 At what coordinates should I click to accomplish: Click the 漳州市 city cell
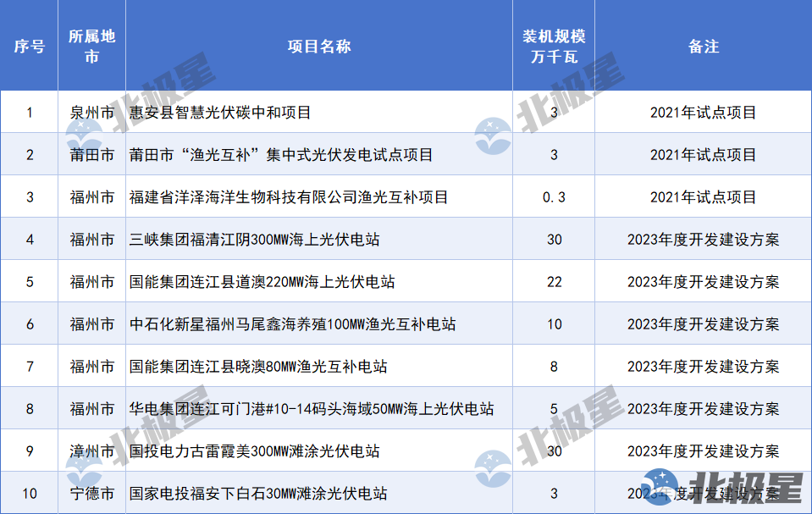tap(91, 450)
